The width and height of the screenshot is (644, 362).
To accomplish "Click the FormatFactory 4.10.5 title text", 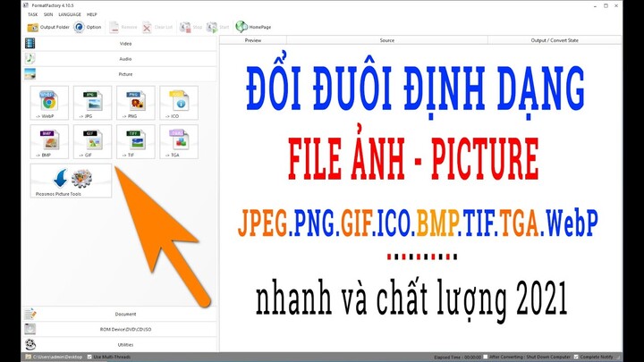I will click(53, 5).
